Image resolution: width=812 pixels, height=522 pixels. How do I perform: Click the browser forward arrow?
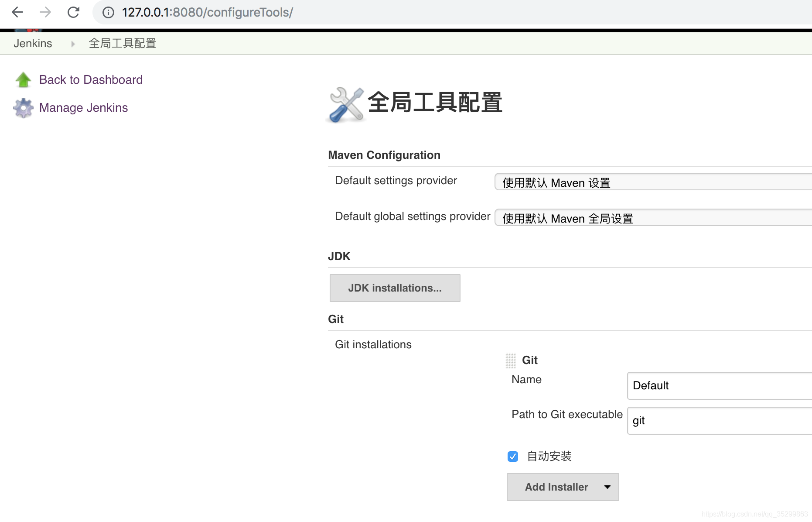pyautogui.click(x=45, y=12)
